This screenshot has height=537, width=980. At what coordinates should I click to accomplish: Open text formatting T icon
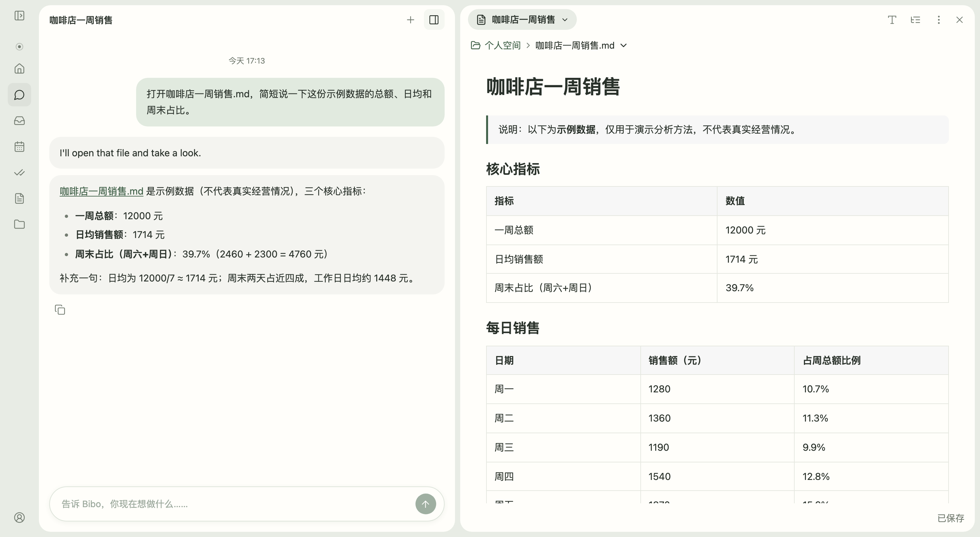pos(892,20)
